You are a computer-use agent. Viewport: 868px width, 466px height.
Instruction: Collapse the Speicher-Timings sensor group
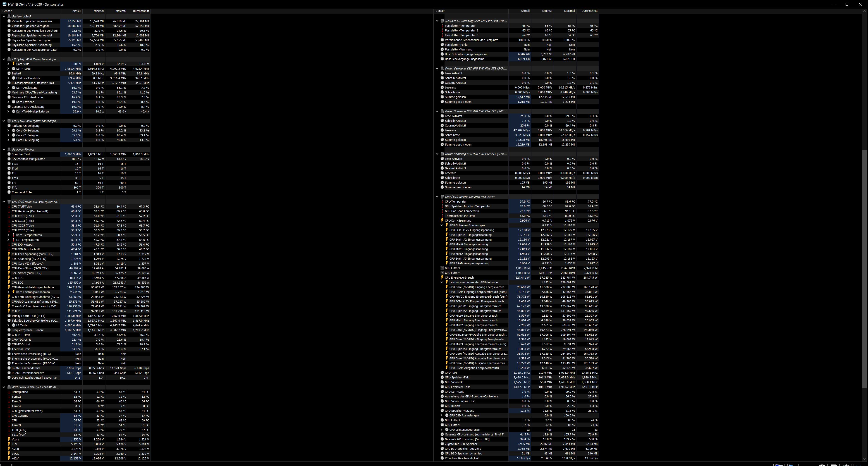[x=4, y=150]
